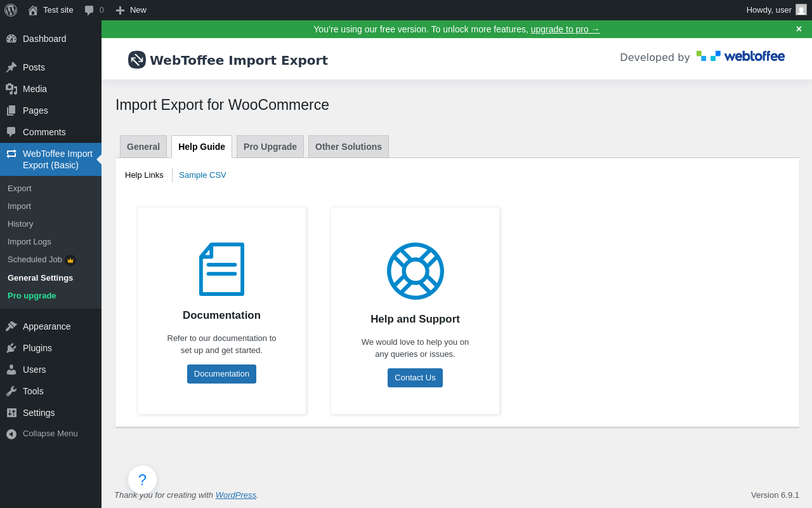
Task: Click the Documentation button
Action: tap(221, 374)
